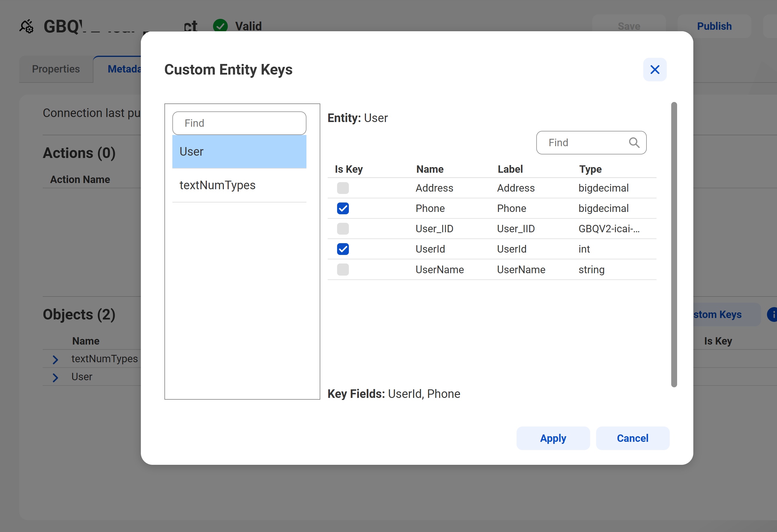Click the GBQV2-icai-... type cell
Screen dimensions: 777x532
click(x=609, y=229)
